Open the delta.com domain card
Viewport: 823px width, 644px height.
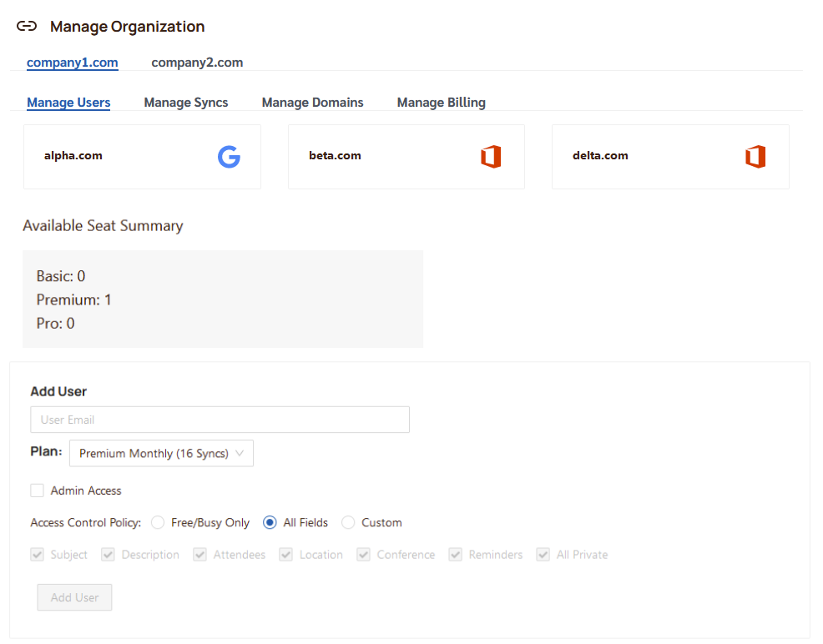pyautogui.click(x=670, y=156)
